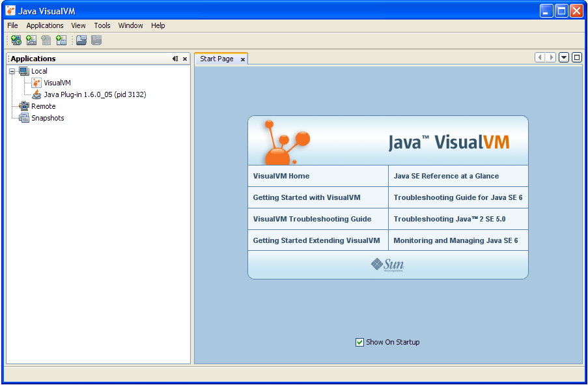Viewport: 588px width, 385px height.
Task: Select the Start Page tab
Action: click(216, 58)
